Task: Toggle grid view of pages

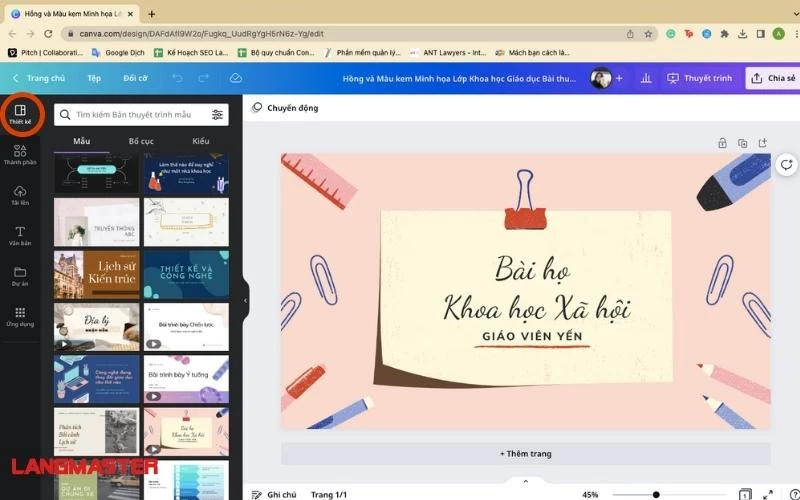Action: point(744,494)
